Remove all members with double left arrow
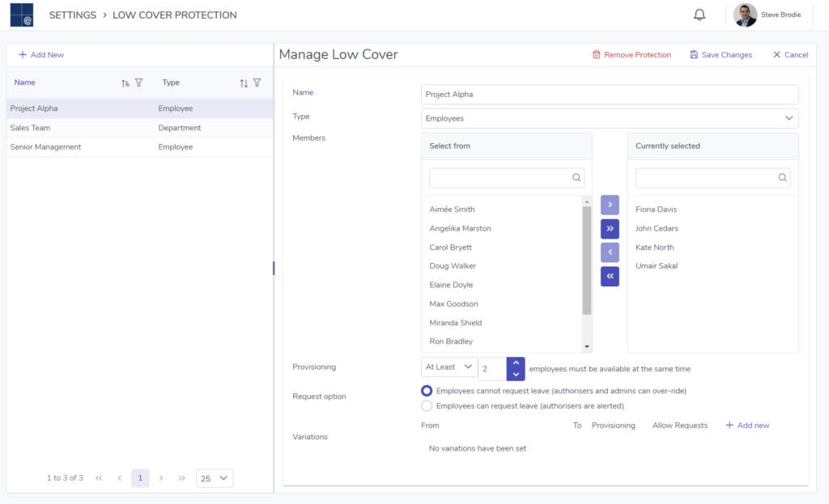The height and width of the screenshot is (504, 829). coord(610,277)
